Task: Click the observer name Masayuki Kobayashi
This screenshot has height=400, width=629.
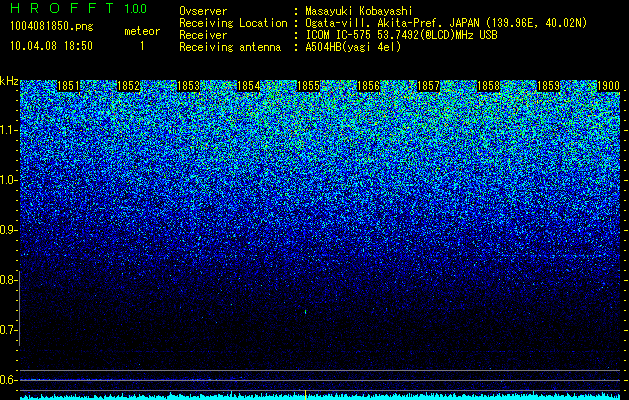Action: pyautogui.click(x=359, y=11)
